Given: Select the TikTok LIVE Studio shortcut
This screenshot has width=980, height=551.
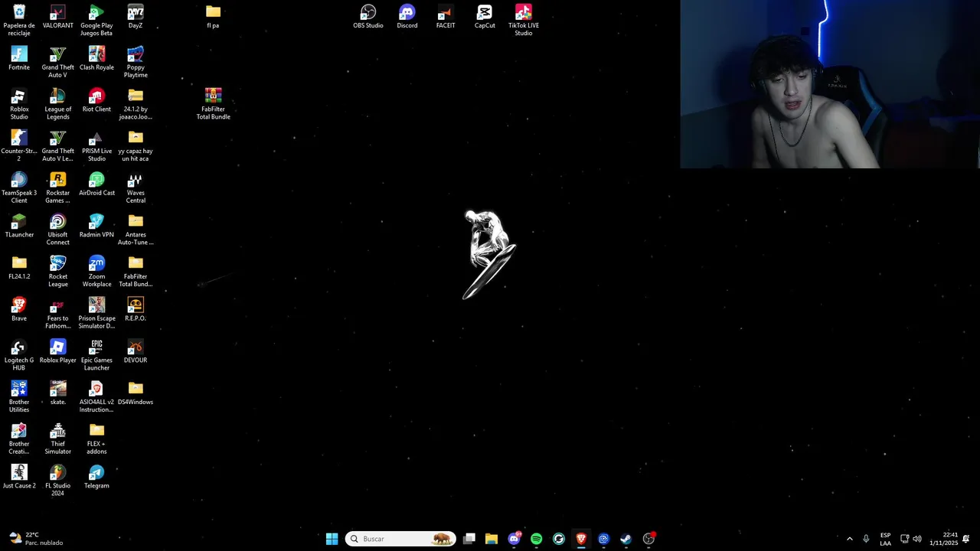Looking at the screenshot, I should click(x=524, y=20).
